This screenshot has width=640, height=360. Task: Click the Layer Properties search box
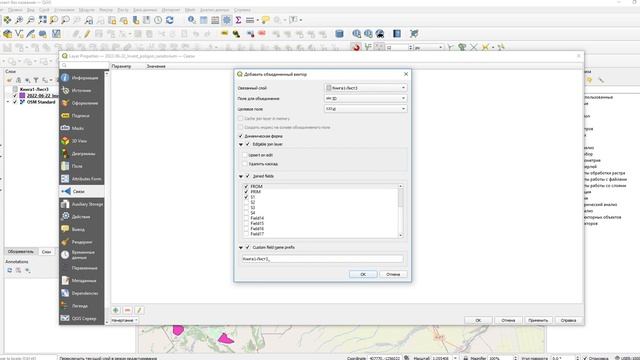pos(84,65)
